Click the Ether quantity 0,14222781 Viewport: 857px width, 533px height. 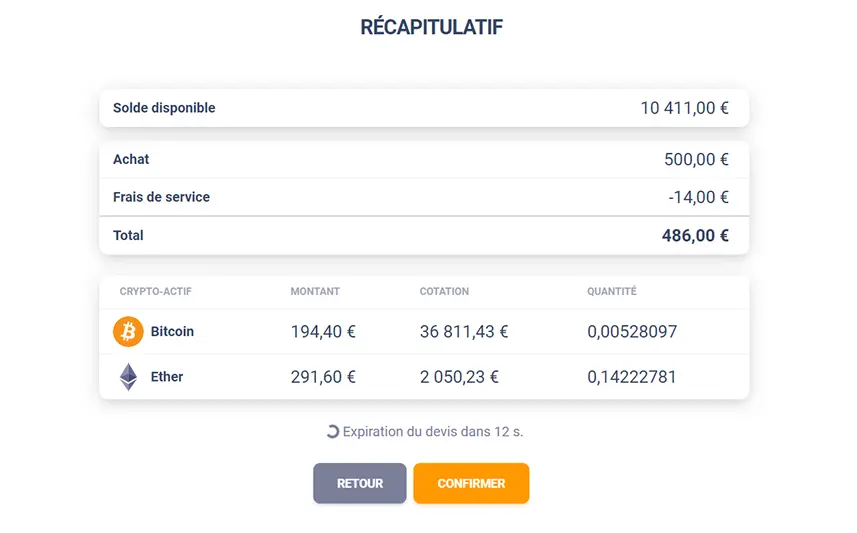632,377
